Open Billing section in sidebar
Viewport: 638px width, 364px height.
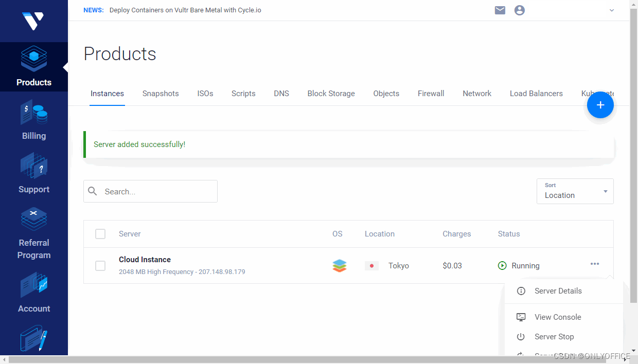click(x=34, y=120)
